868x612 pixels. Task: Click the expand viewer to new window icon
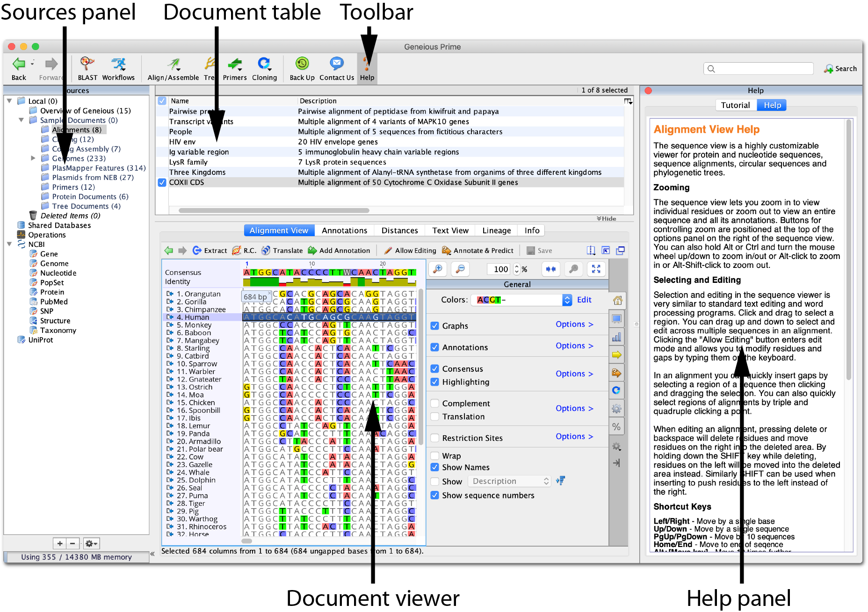(x=620, y=251)
